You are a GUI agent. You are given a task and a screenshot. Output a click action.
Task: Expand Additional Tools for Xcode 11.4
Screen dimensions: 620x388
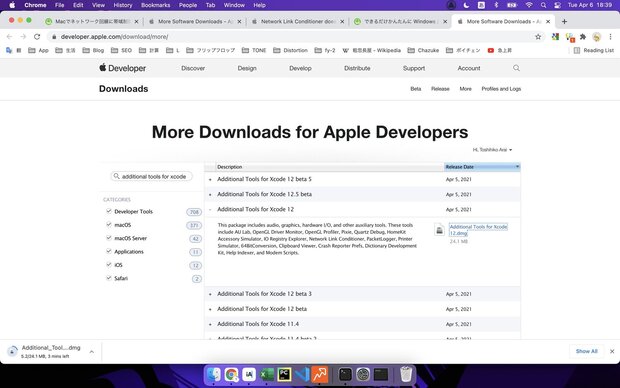pos(210,324)
